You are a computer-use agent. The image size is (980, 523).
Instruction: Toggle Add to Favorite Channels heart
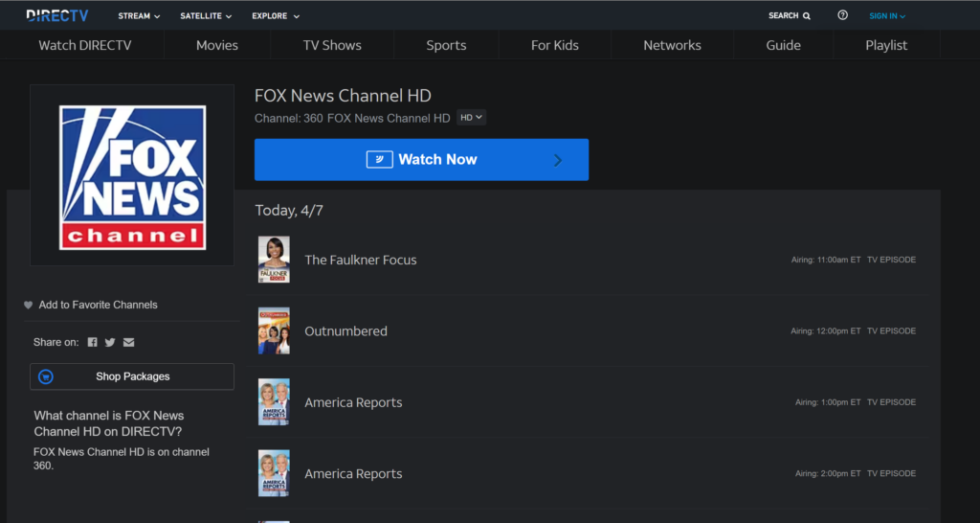[x=28, y=306]
